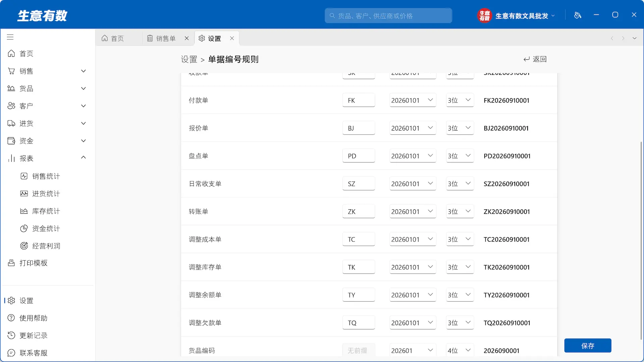Image resolution: width=644 pixels, height=362 pixels.
Task: Open 库存统计 report icon
Action: point(24,211)
